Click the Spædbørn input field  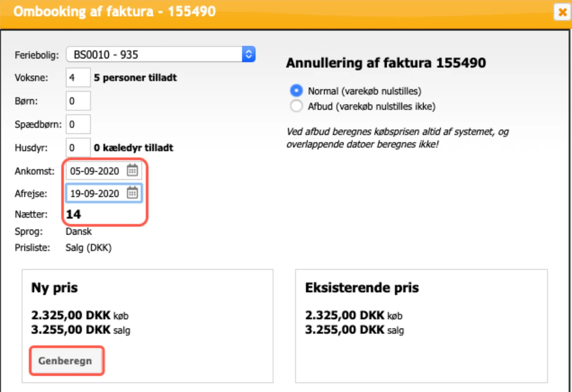[x=78, y=124]
